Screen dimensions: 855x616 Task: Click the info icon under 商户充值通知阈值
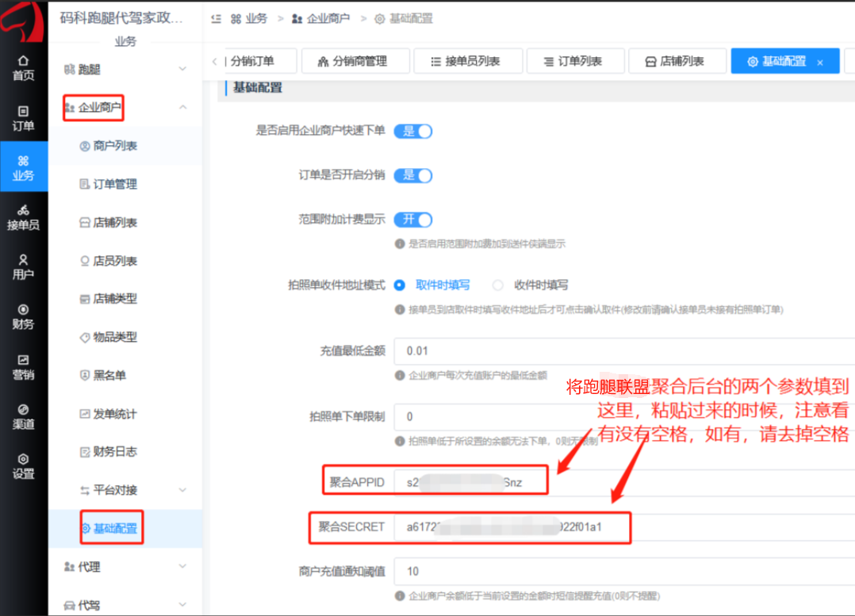click(x=400, y=596)
